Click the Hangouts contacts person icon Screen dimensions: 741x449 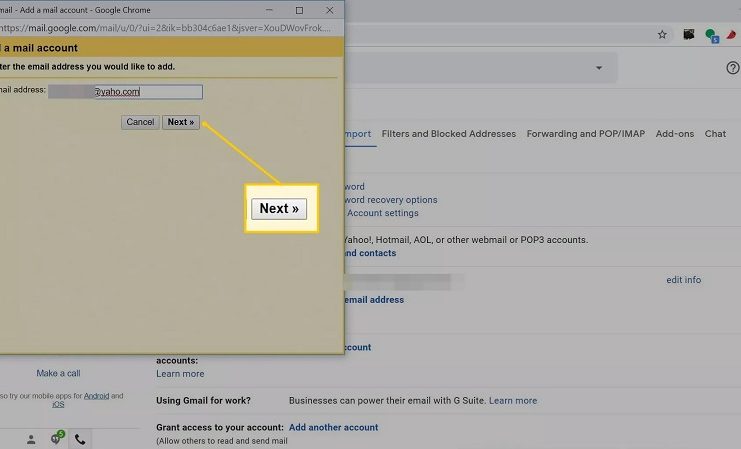pos(31,439)
